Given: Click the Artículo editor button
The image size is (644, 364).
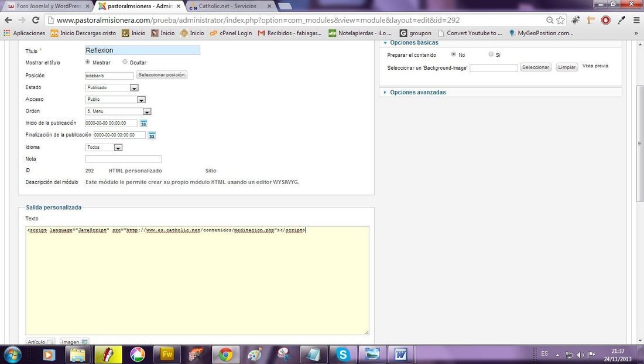Looking at the screenshot, I should tap(40, 342).
